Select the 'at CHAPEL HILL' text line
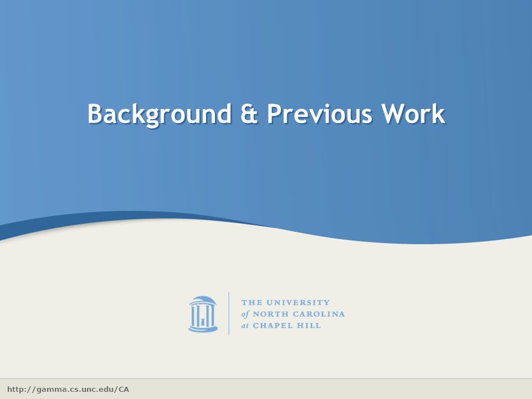This screenshot has height=399, width=532. point(281,325)
